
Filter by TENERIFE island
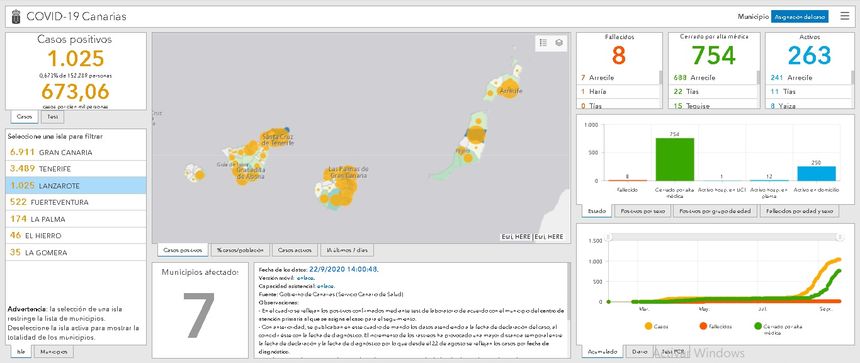pos(76,169)
